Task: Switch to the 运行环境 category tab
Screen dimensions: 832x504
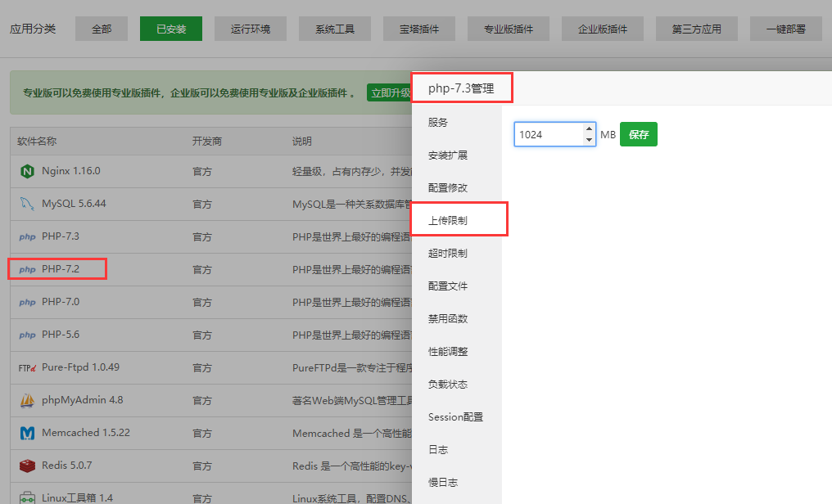Action: (x=249, y=29)
